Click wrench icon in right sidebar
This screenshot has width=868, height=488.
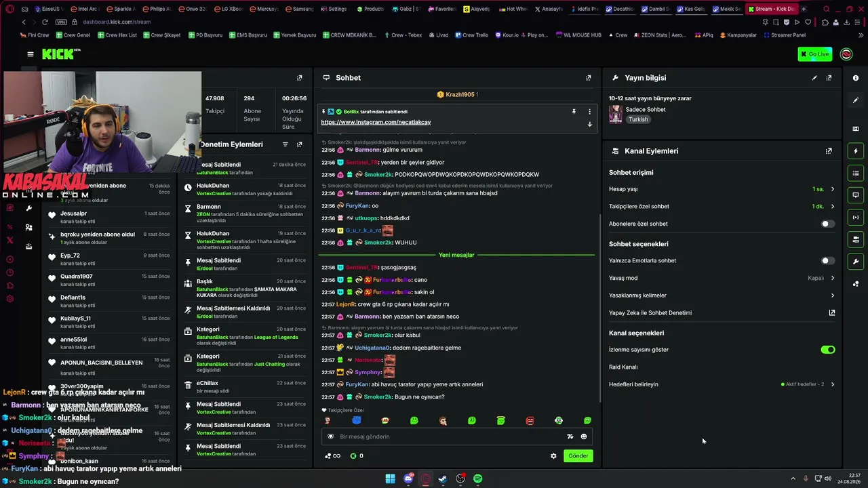pos(856,262)
